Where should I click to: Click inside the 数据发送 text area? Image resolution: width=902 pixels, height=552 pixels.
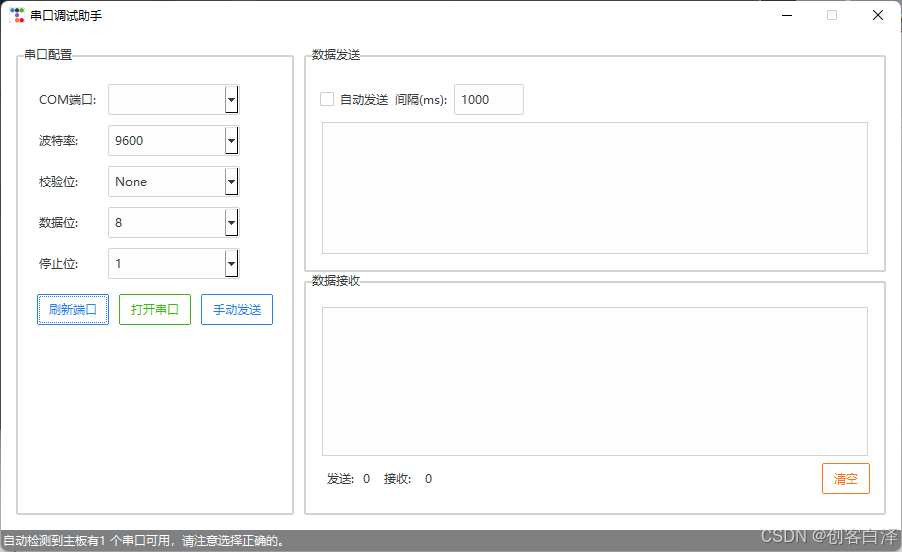595,188
